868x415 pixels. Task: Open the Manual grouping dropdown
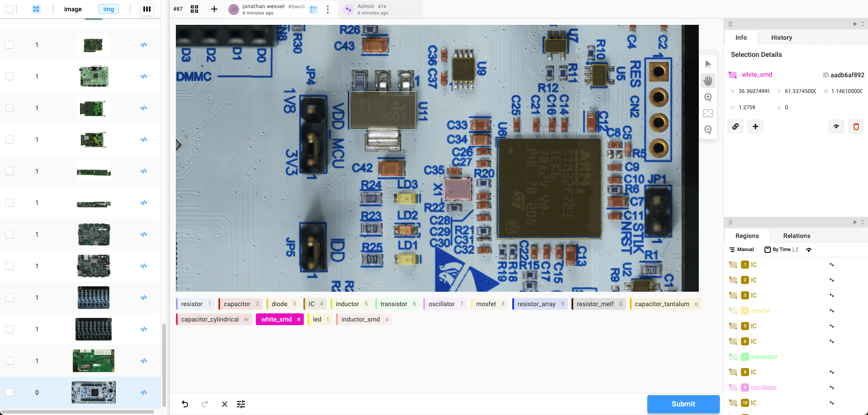point(741,250)
